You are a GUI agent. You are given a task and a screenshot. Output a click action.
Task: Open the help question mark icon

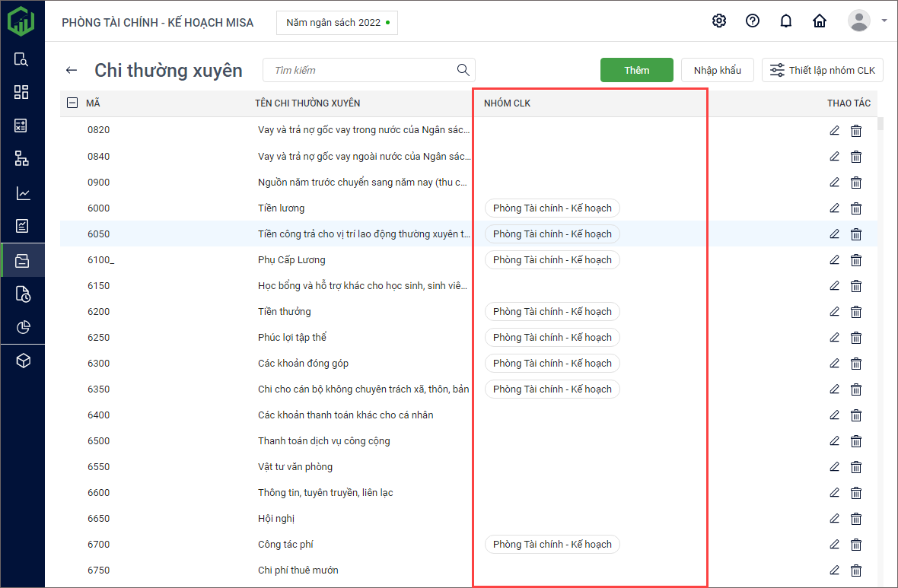[x=753, y=21]
